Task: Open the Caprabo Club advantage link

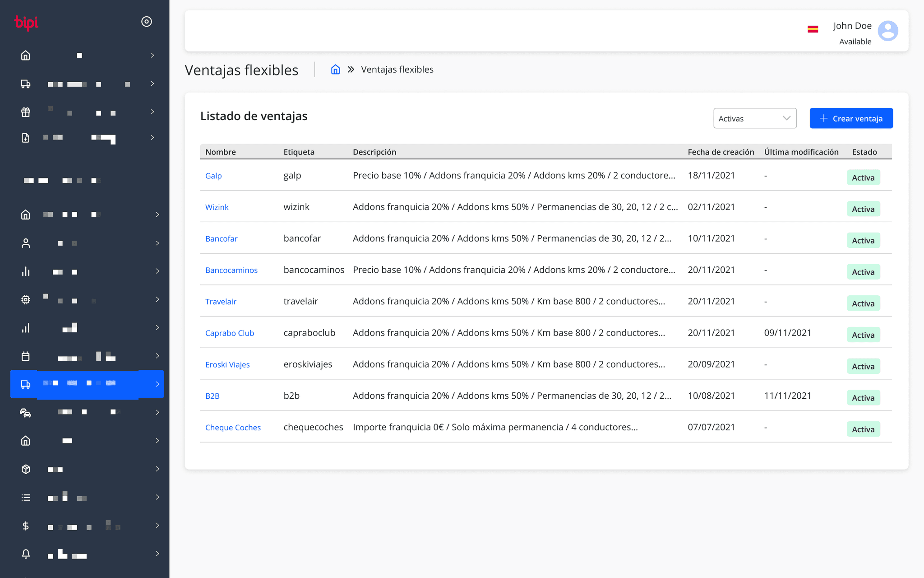Action: 229,333
